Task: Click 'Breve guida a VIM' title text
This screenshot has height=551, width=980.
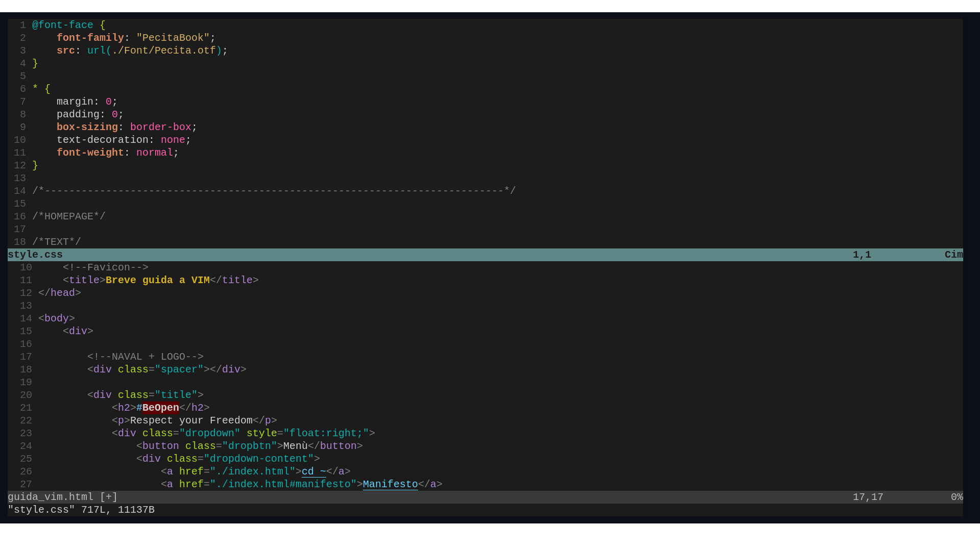Action: 157,280
